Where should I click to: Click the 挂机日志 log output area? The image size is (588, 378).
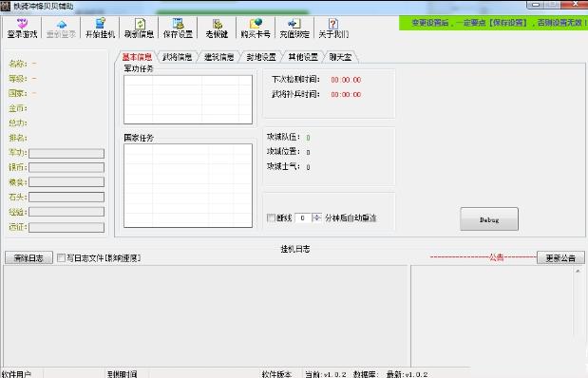tap(205, 315)
